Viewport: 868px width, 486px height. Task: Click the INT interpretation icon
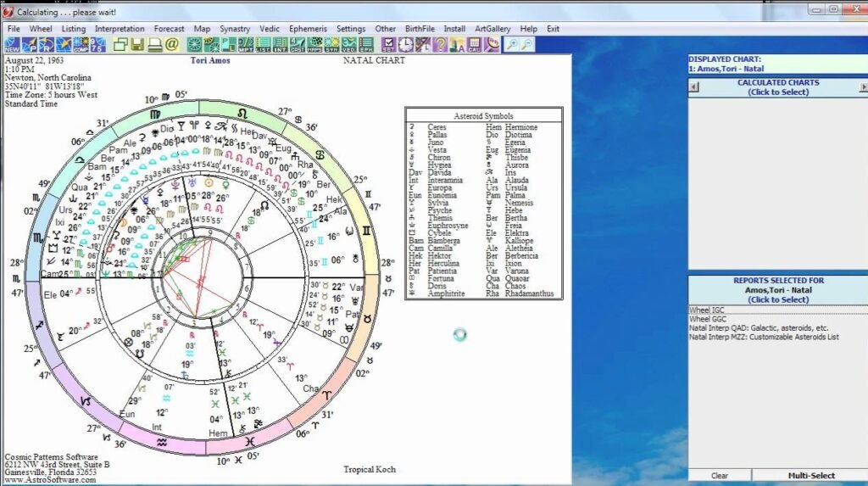[x=280, y=45]
